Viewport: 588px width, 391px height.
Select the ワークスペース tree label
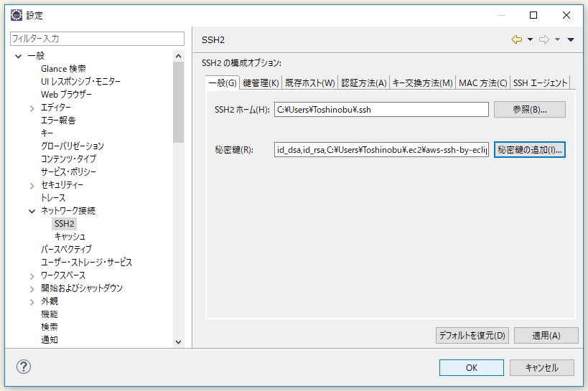(x=63, y=275)
